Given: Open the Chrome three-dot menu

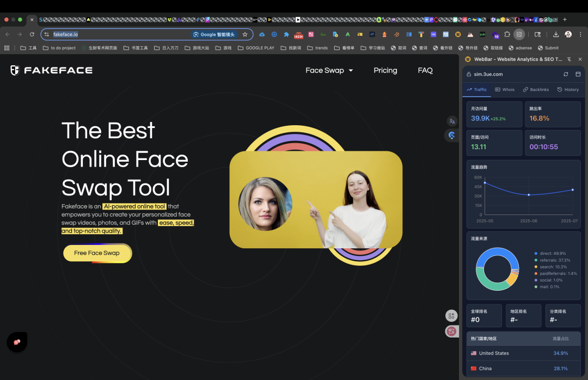Looking at the screenshot, I should click(580, 34).
